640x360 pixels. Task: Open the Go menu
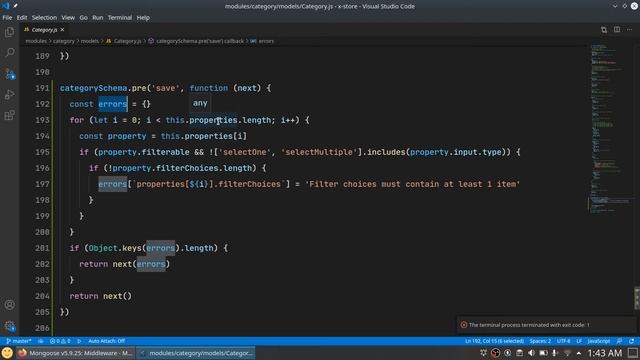(83, 18)
